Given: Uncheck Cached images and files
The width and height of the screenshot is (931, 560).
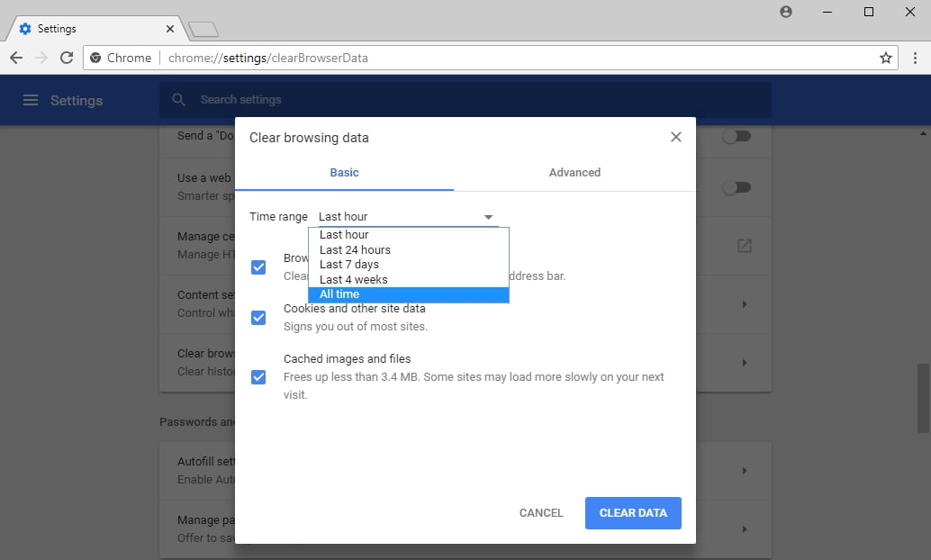Looking at the screenshot, I should [258, 376].
